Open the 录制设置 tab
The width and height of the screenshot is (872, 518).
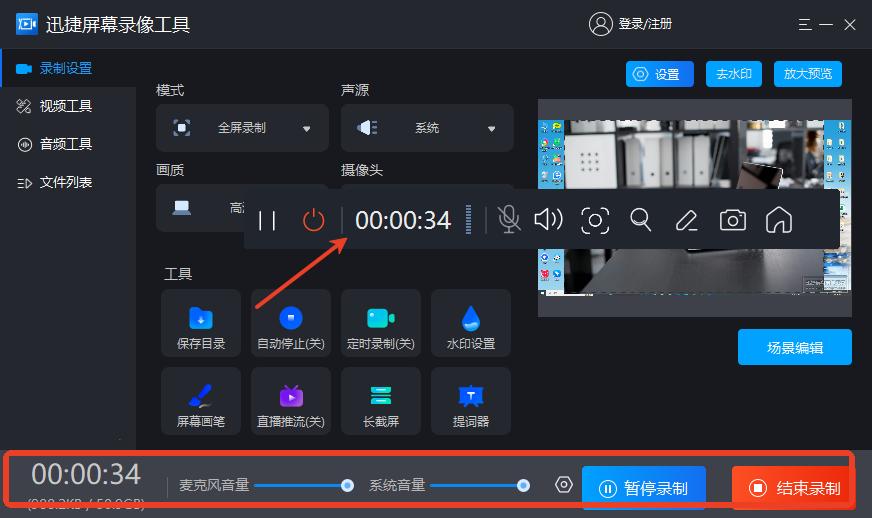click(x=68, y=68)
